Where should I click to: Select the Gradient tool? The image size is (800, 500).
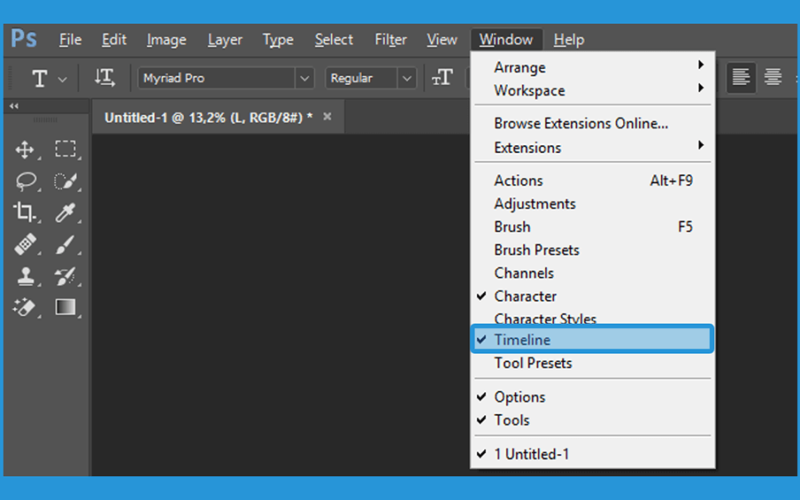point(65,307)
